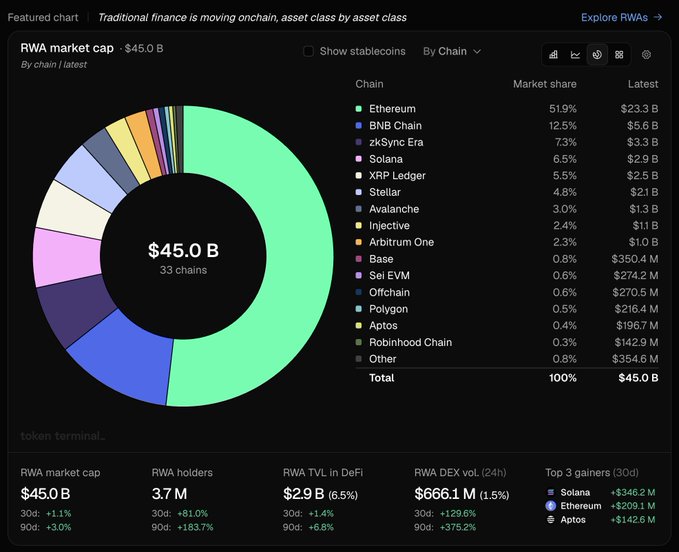Click the $45.0 B total in table
679x552 pixels.
tap(638, 378)
